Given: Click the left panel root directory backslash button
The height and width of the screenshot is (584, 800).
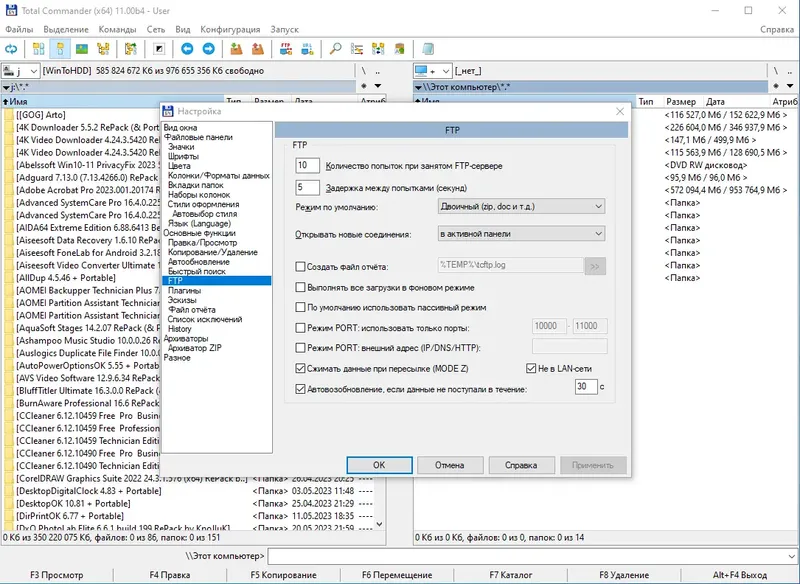Looking at the screenshot, I should pyautogui.click(x=364, y=71).
